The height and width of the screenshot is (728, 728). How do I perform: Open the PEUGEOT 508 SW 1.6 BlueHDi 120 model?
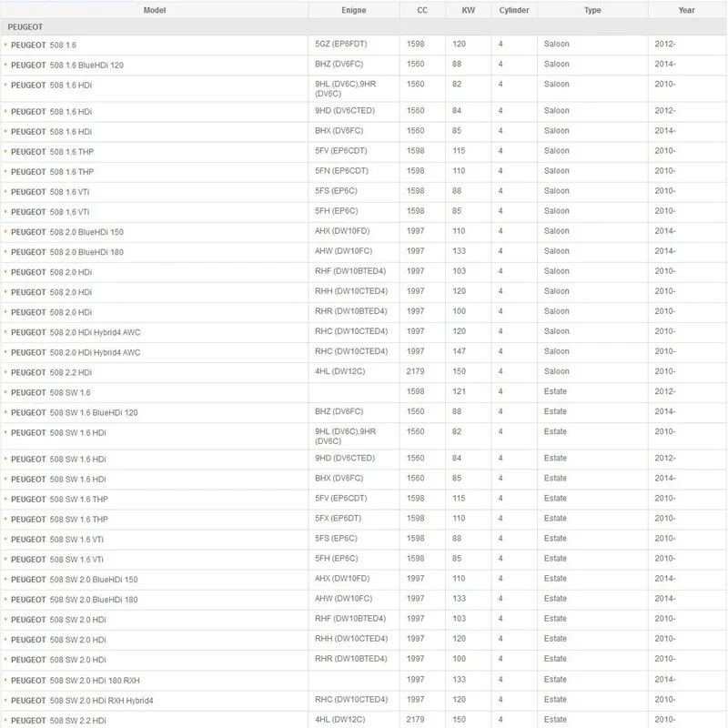click(75, 413)
